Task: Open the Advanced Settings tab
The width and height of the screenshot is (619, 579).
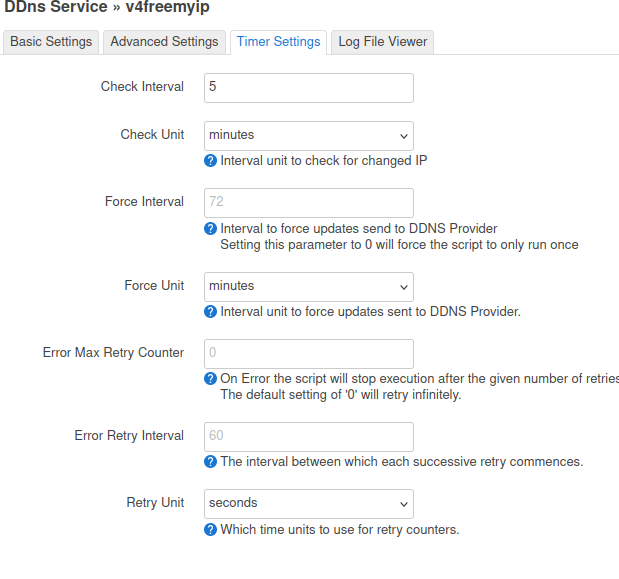Action: tap(164, 42)
